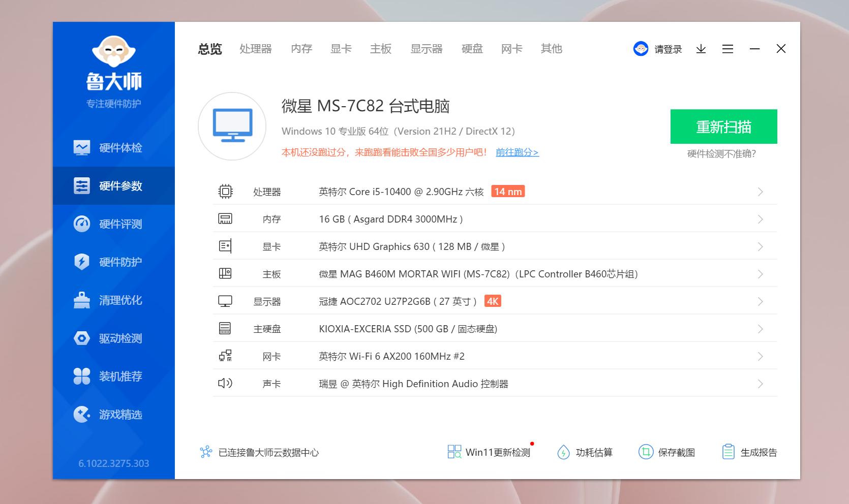Generate a report using 生成报告

coord(749,452)
